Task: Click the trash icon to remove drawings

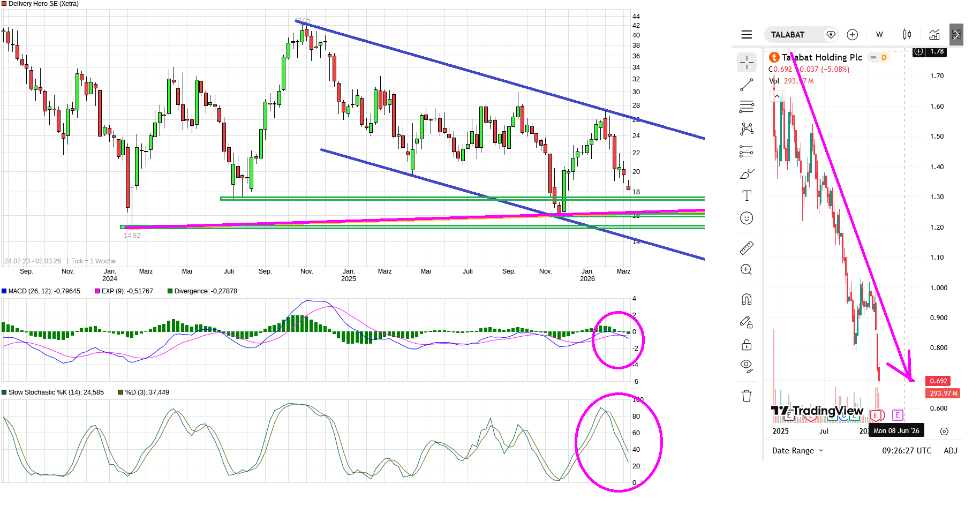Action: (747, 396)
